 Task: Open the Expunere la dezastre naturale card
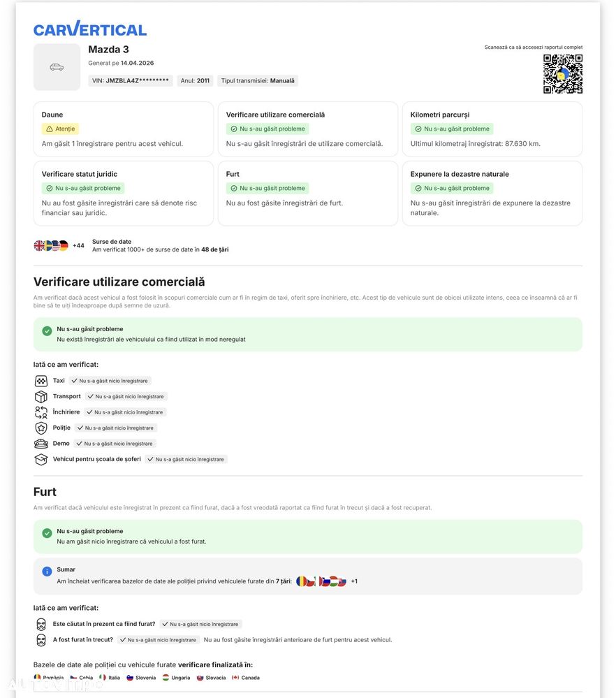[x=492, y=194]
